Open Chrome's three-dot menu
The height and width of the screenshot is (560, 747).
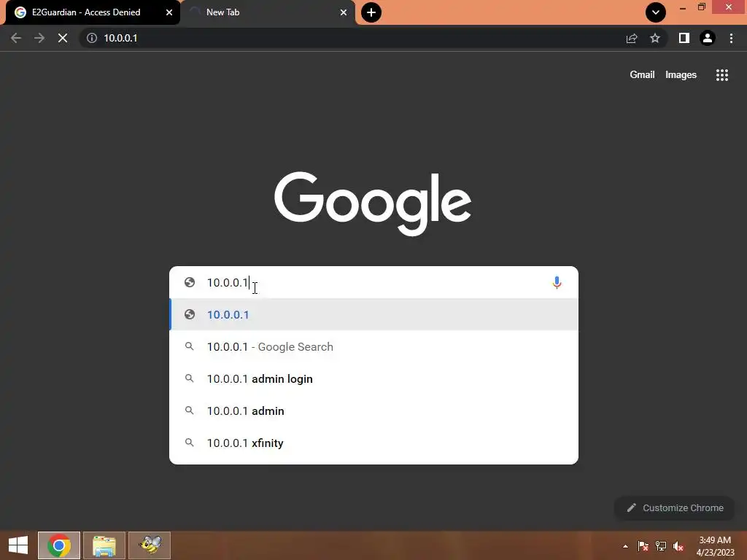coord(731,38)
